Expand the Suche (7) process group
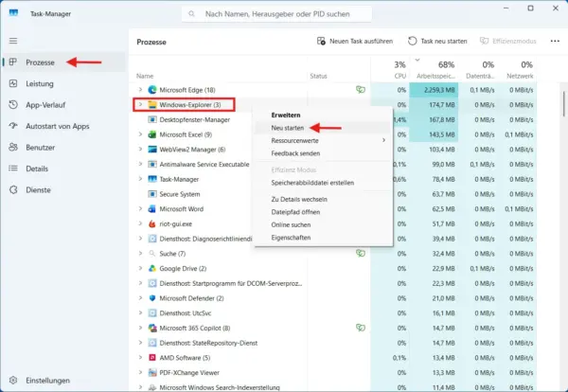The image size is (568, 392). coord(140,253)
